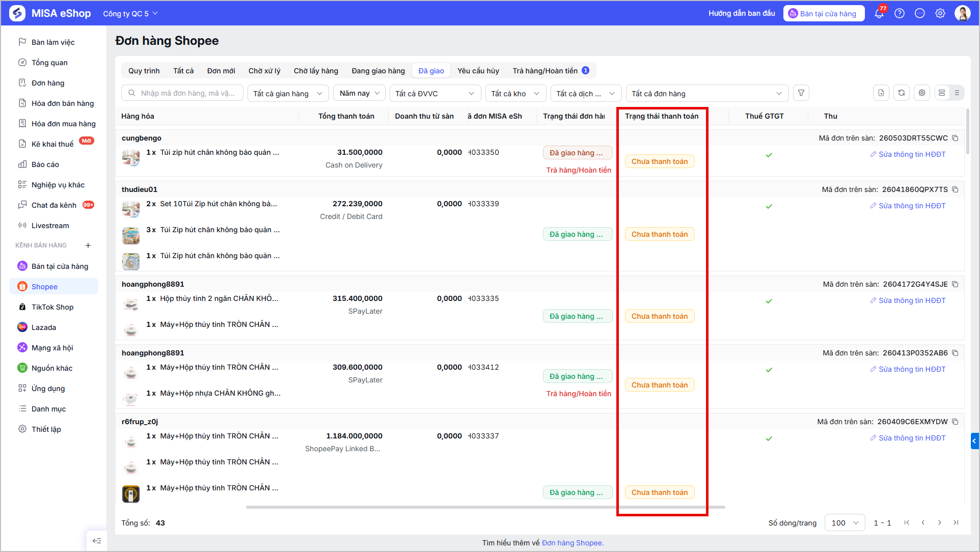Open system settings gear in blue header
This screenshot has width=980, height=552.
coord(940,13)
